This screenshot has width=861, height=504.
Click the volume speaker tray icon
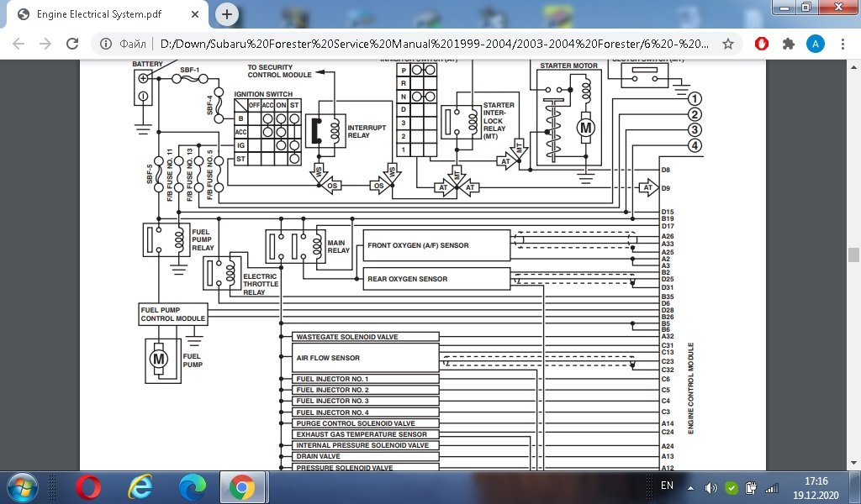pos(710,487)
